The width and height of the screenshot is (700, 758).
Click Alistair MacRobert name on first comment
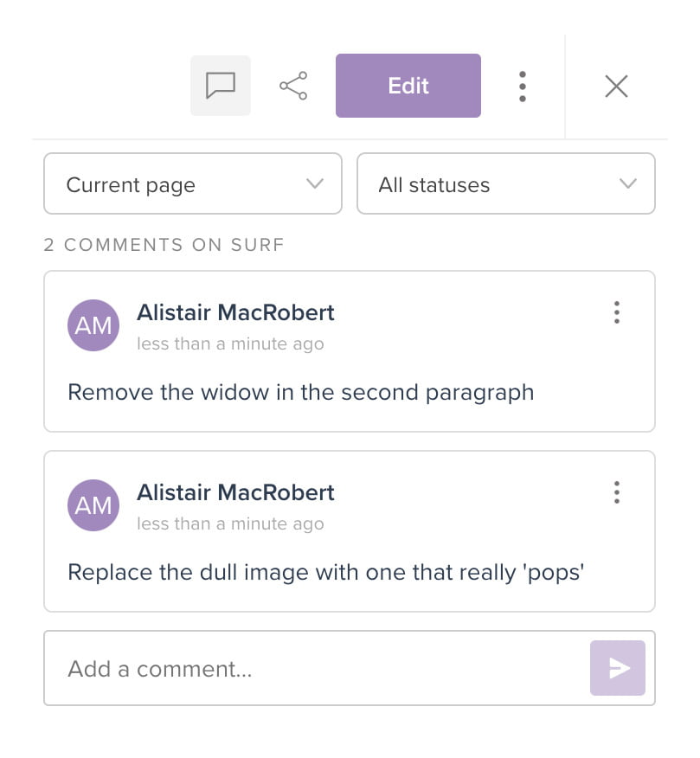tap(235, 312)
